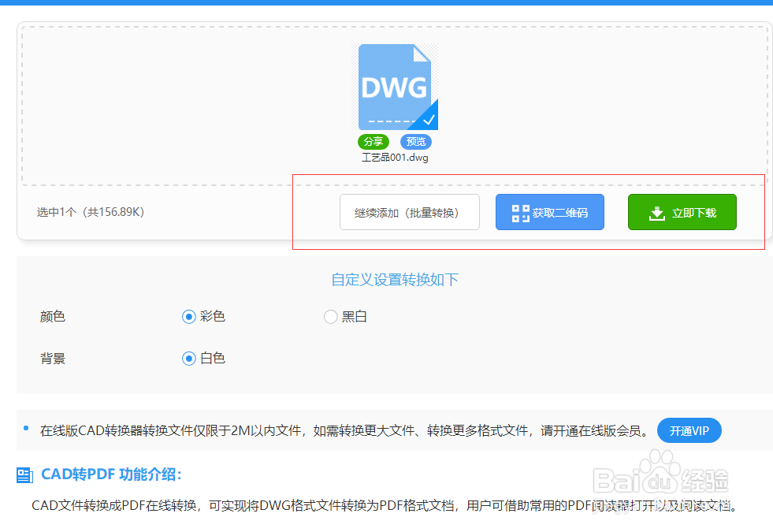The width and height of the screenshot is (773, 532).
Task: Select the 彩色 color option
Action: [x=188, y=316]
